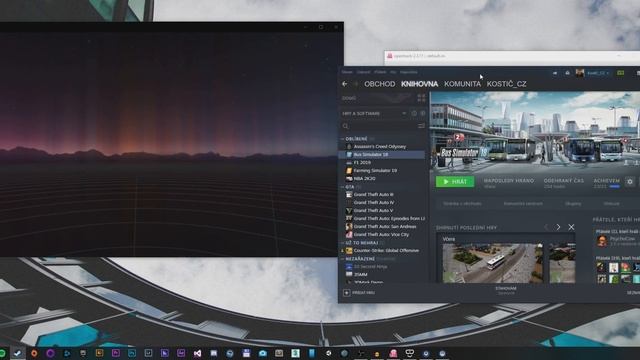Click the announcements megaphone icon in Steam header

pyautogui.click(x=555, y=73)
